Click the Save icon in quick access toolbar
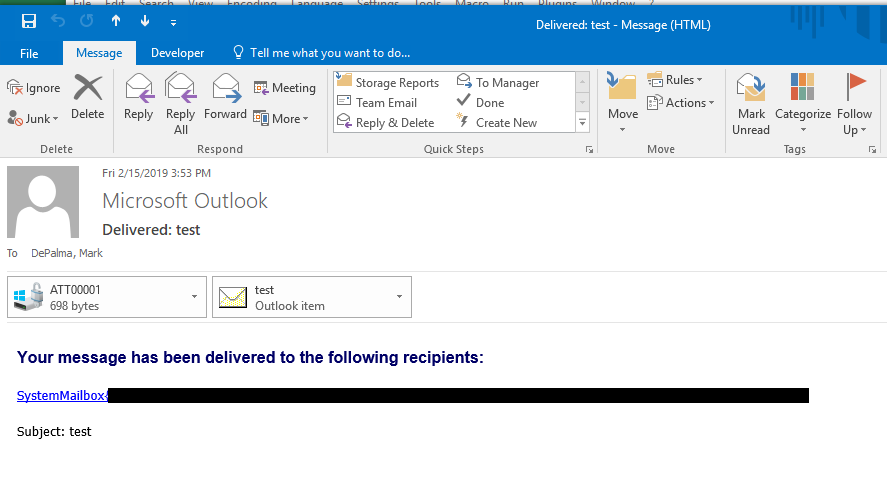This screenshot has height=498, width=887. point(29,22)
